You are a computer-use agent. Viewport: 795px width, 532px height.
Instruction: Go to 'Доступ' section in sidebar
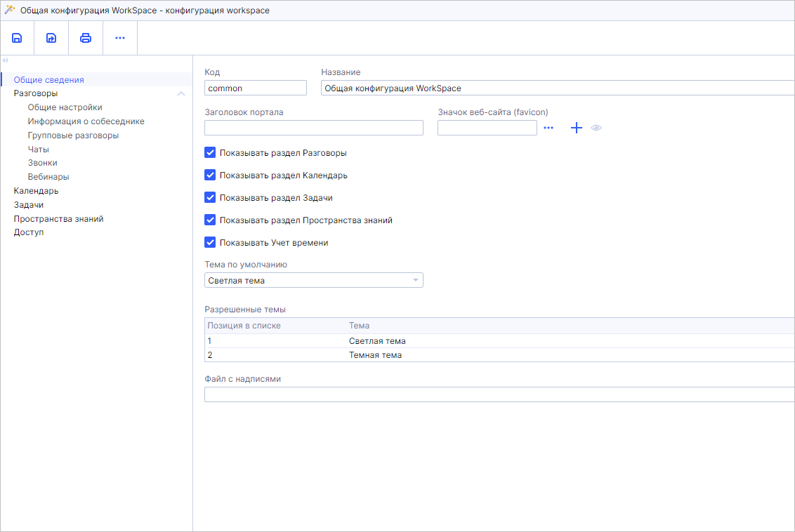(x=29, y=232)
